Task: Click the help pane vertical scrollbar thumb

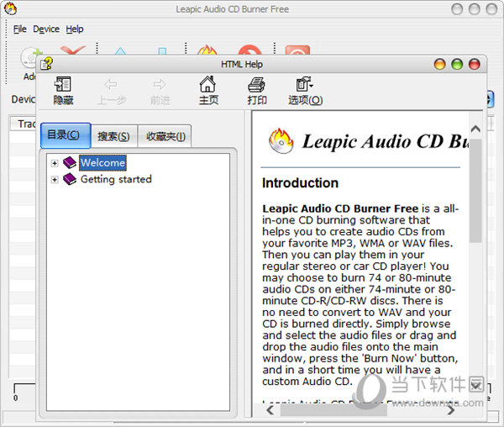Action: (x=475, y=190)
